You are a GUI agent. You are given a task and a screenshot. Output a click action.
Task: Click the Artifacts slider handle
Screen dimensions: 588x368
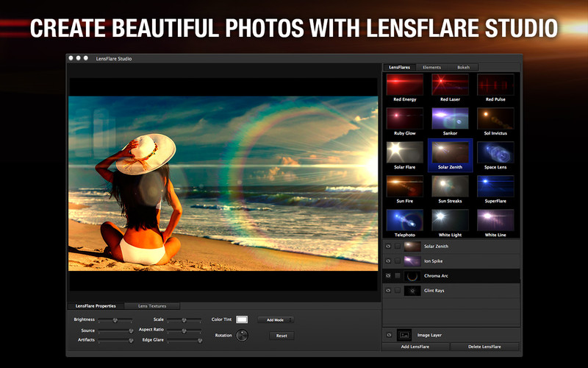131,340
